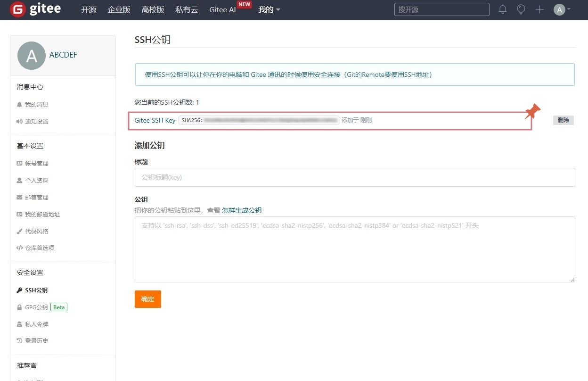
Task: Click key icon beside SSH公钥
Action: point(19,290)
